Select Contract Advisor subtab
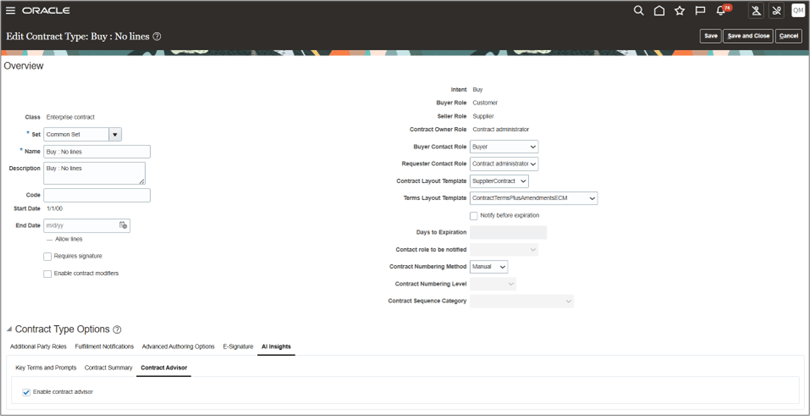810x416 pixels. click(x=164, y=368)
